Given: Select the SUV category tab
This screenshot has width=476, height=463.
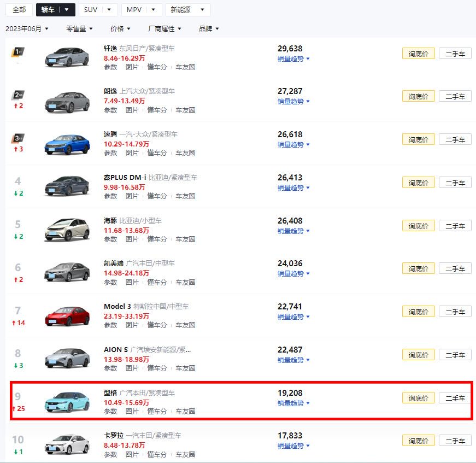Looking at the screenshot, I should coord(97,10).
